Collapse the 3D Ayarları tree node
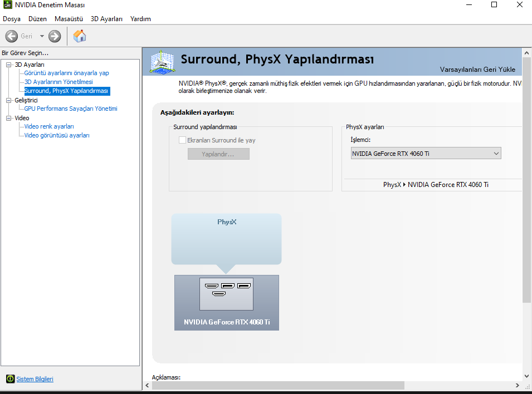Screen dimensions: 532x394 point(8,65)
